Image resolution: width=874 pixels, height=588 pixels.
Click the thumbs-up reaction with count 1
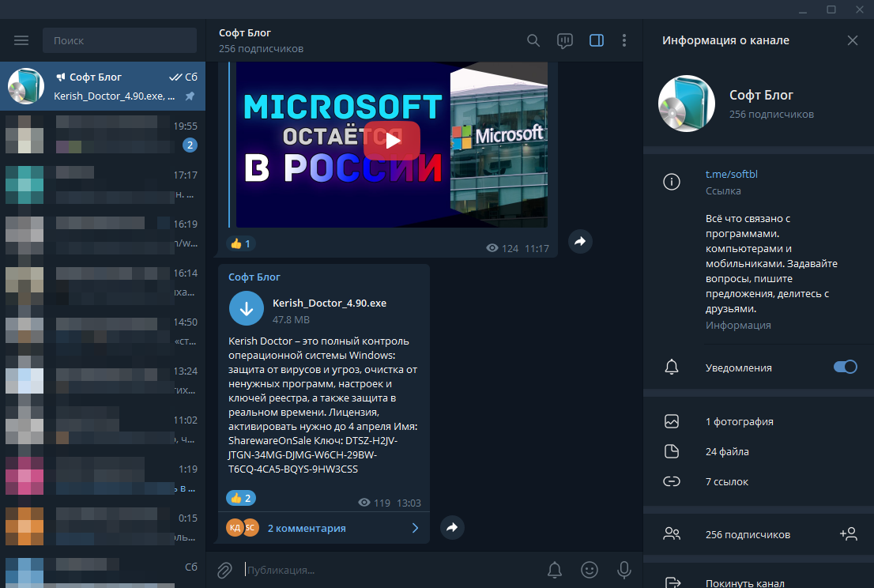(x=241, y=243)
